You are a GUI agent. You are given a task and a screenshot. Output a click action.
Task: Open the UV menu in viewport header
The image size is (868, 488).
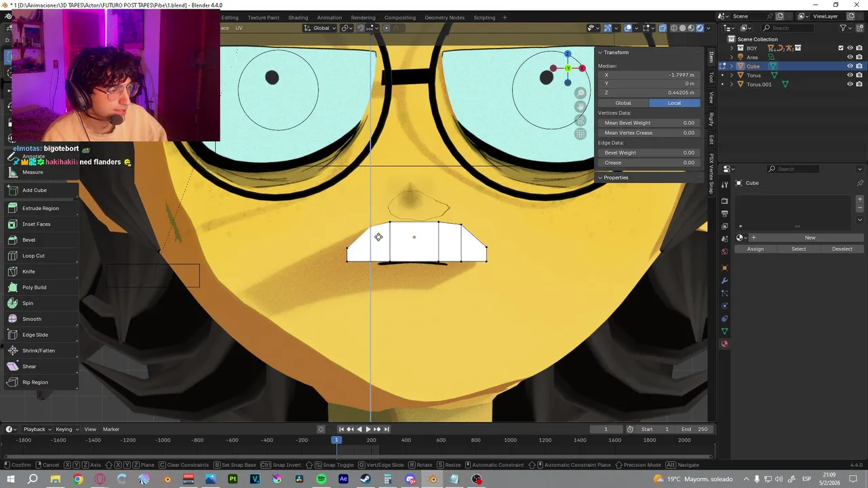(x=239, y=28)
